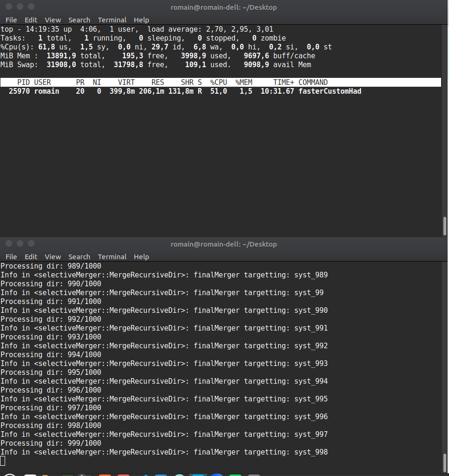Click the green application icon in the dock
This screenshot has height=476, width=449.
coord(235,473)
